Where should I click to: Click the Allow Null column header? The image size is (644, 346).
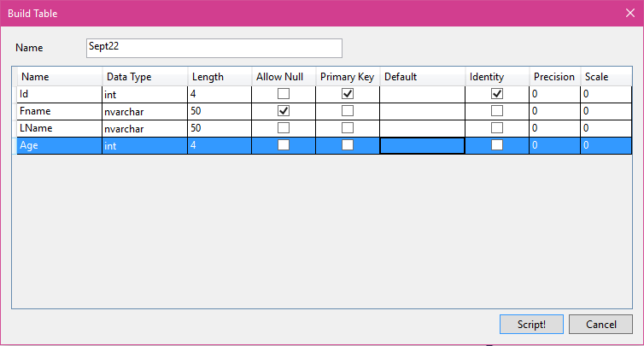[284, 77]
